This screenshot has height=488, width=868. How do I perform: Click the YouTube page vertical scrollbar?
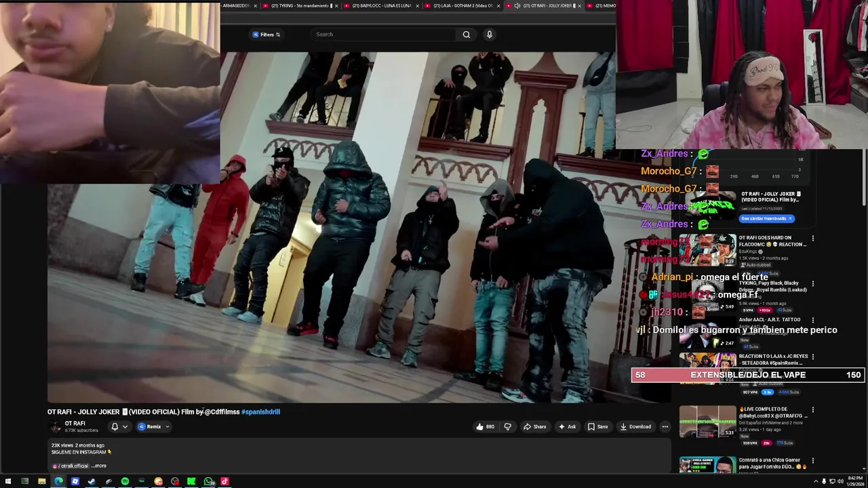click(x=865, y=178)
